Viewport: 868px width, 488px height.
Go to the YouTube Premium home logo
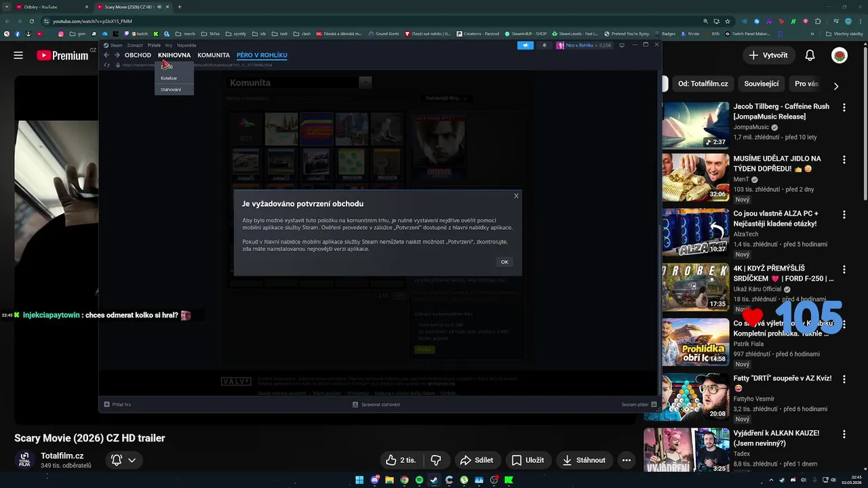click(x=62, y=56)
